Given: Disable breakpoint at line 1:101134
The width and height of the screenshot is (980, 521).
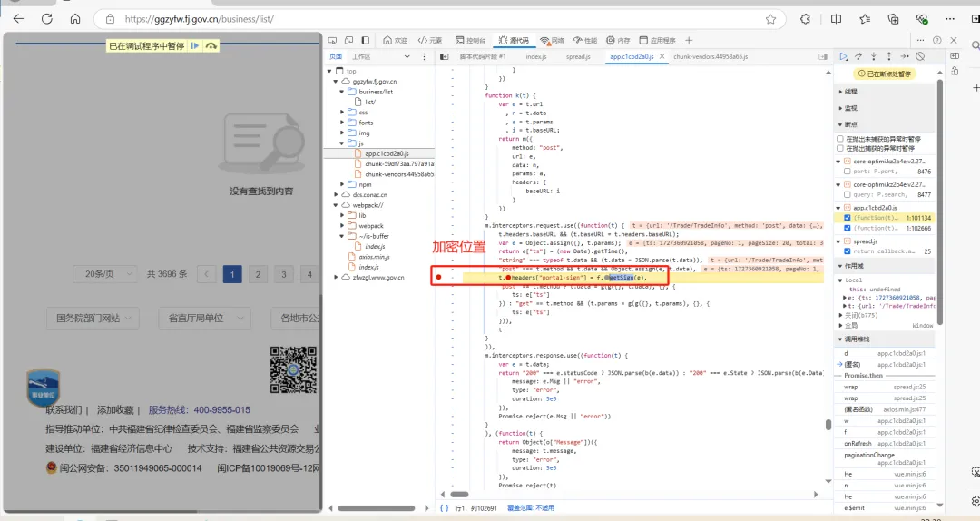Looking at the screenshot, I should click(x=847, y=218).
